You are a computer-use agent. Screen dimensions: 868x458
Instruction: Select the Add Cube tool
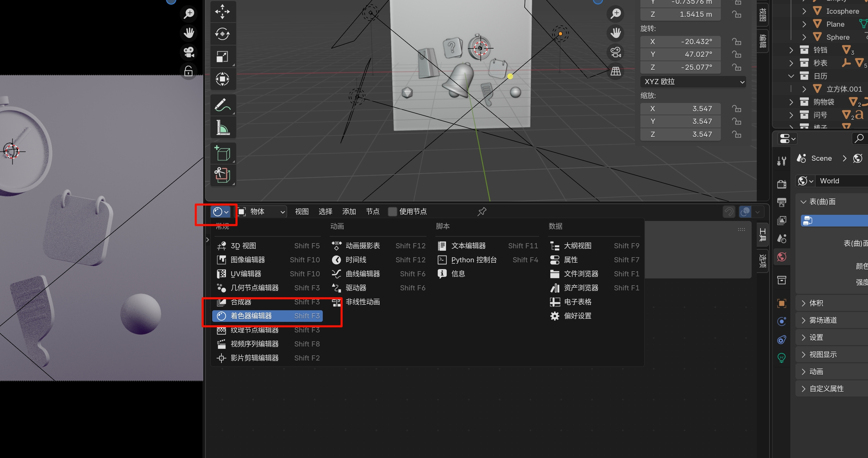(x=222, y=153)
